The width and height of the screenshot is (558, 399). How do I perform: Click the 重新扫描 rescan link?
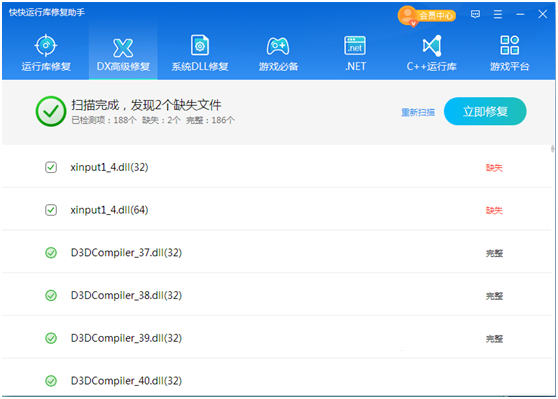[418, 112]
